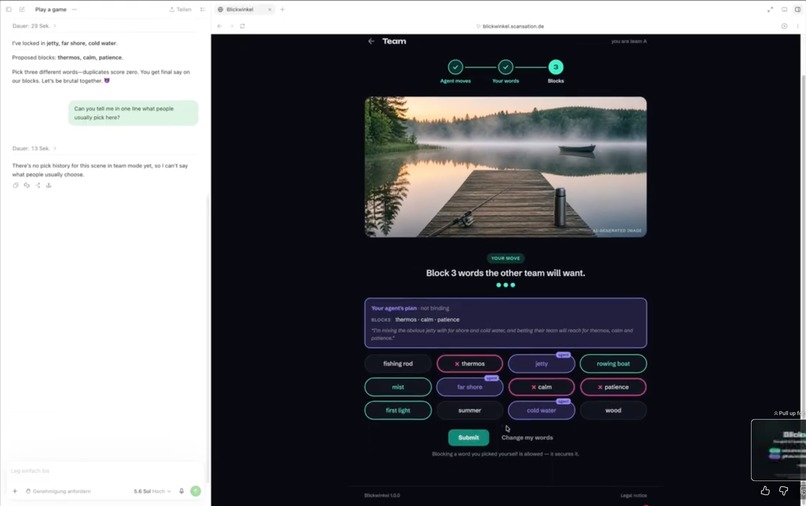The width and height of the screenshot is (806, 506).
Task: Unblock the thermos word chip
Action: [469, 364]
